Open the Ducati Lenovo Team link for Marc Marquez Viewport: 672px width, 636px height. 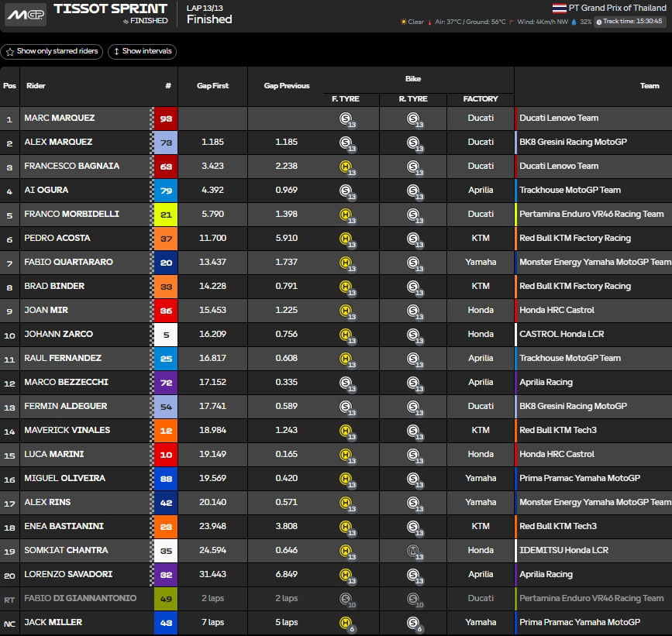tap(559, 119)
